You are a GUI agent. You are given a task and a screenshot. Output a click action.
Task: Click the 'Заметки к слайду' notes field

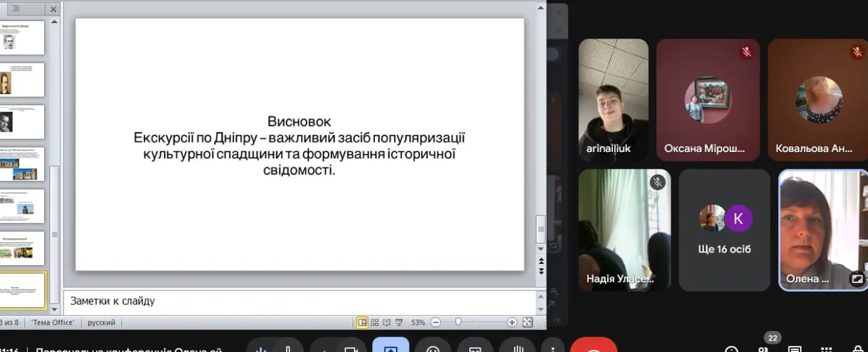pos(298,301)
